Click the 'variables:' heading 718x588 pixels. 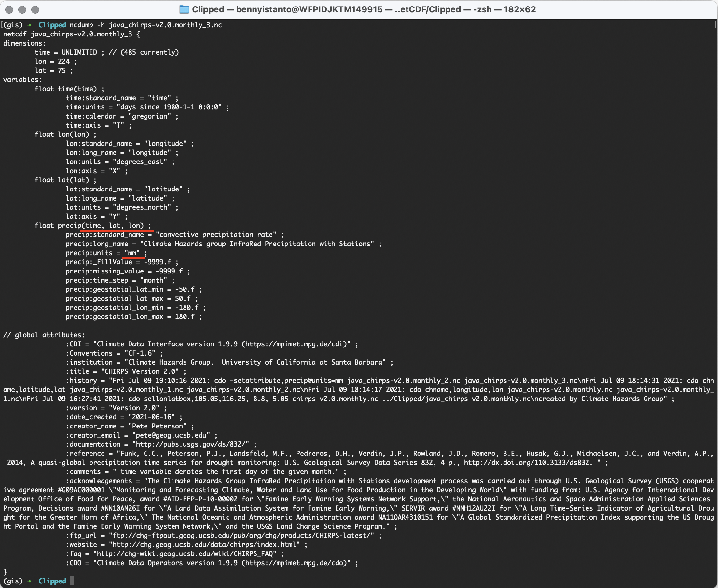coord(22,80)
